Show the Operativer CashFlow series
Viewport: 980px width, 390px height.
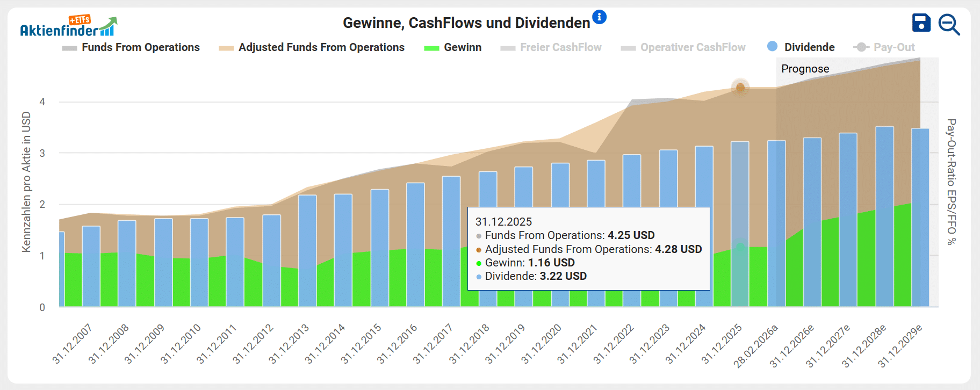pyautogui.click(x=693, y=47)
